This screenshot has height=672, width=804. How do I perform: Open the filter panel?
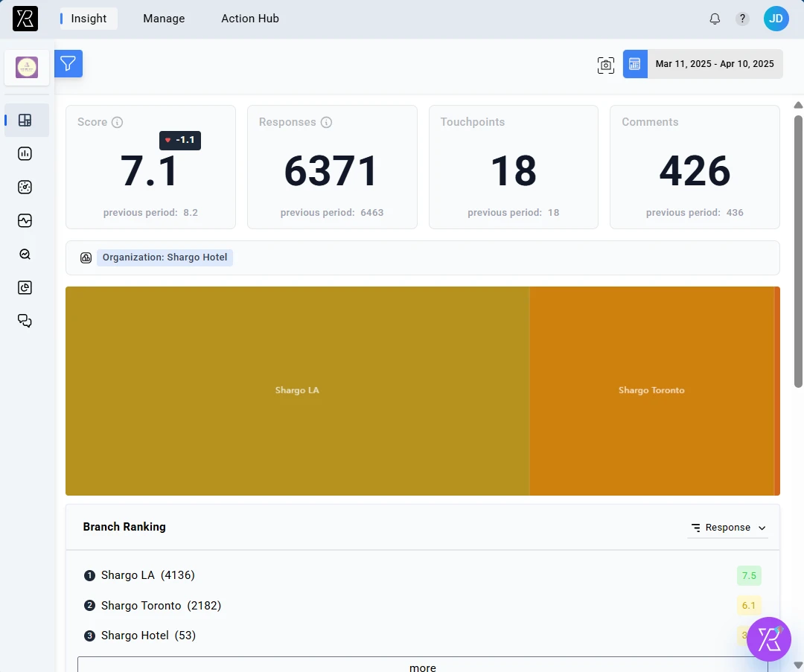pos(68,64)
